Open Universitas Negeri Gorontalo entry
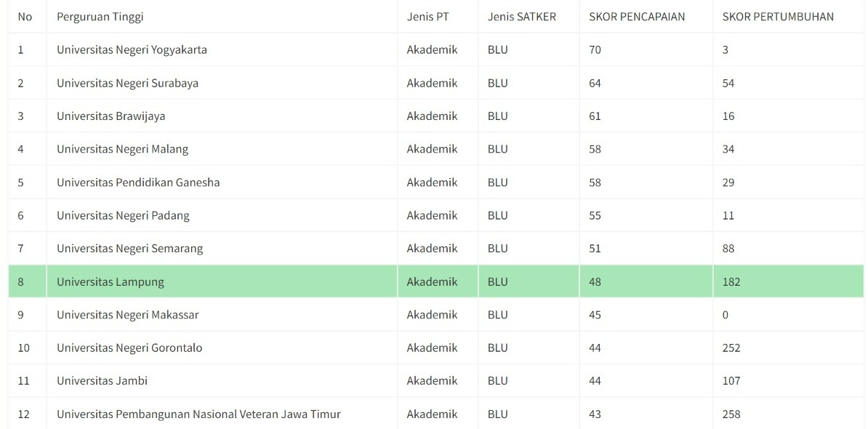 click(129, 348)
